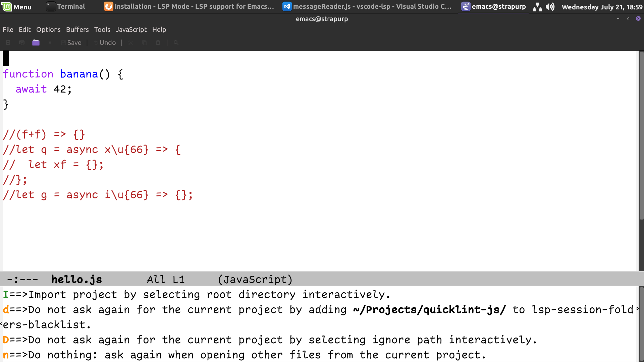The width and height of the screenshot is (644, 362).
Task: Open the Options menu
Action: (x=48, y=29)
